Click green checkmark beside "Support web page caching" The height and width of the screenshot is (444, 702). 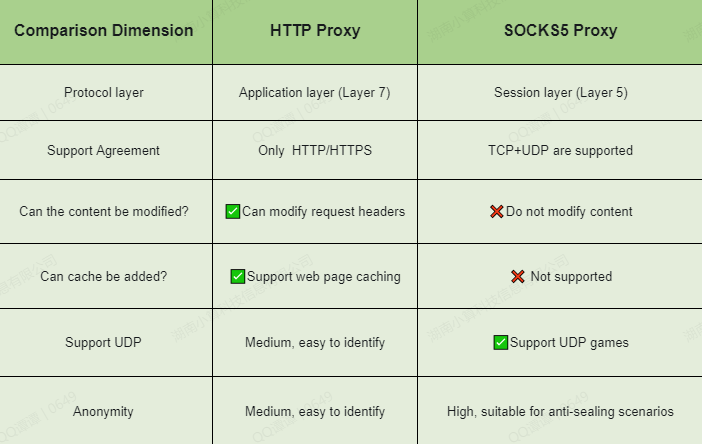point(237,276)
